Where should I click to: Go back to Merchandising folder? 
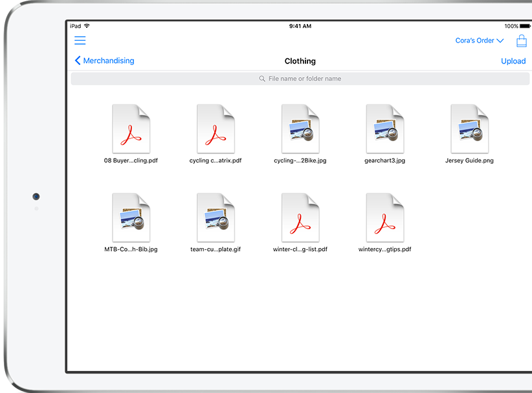click(104, 60)
